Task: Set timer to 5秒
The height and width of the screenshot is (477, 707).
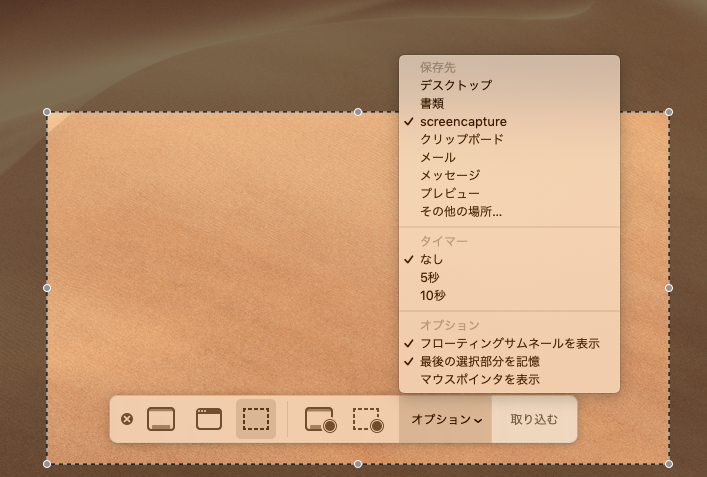Action: click(509, 277)
